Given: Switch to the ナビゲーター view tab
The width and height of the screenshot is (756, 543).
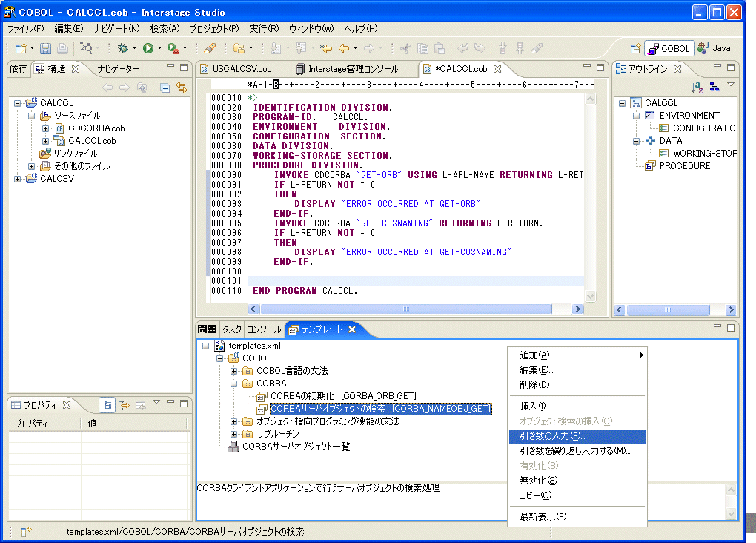Looking at the screenshot, I should (x=118, y=69).
